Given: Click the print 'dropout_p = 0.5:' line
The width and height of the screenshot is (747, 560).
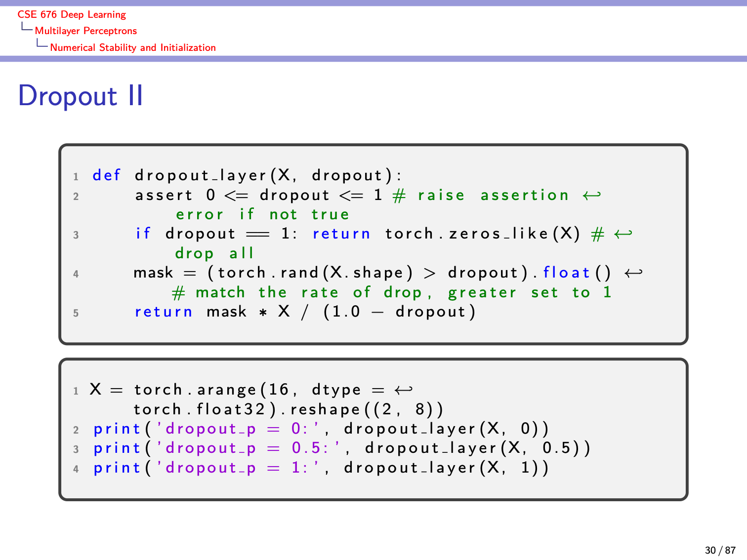Looking at the screenshot, I should [x=342, y=448].
